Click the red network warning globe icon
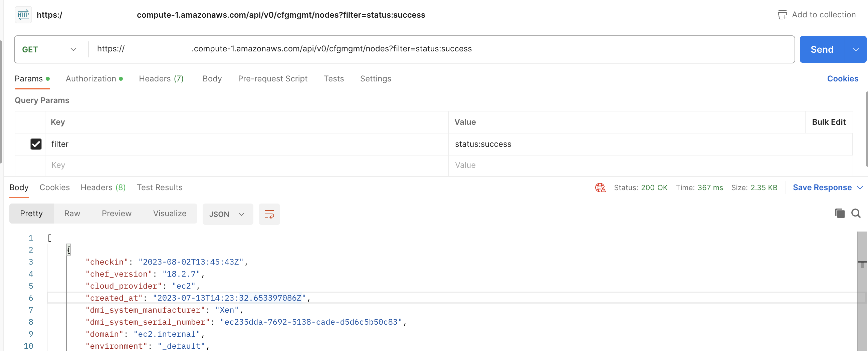Screen dimensions: 868x351 pyautogui.click(x=600, y=188)
